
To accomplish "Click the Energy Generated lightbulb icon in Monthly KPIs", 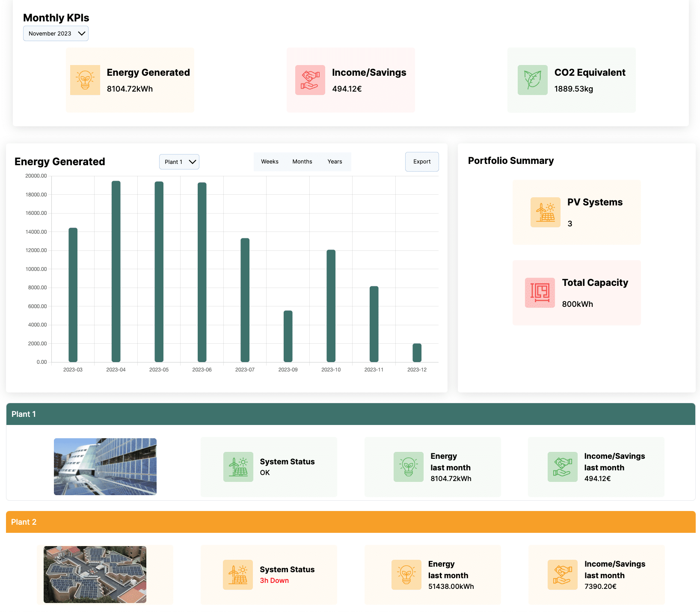I will point(85,80).
